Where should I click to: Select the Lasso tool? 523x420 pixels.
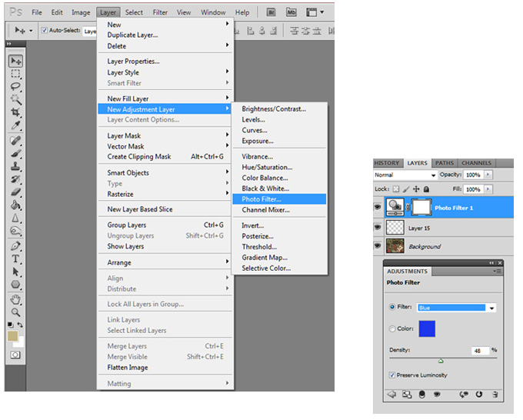point(15,86)
